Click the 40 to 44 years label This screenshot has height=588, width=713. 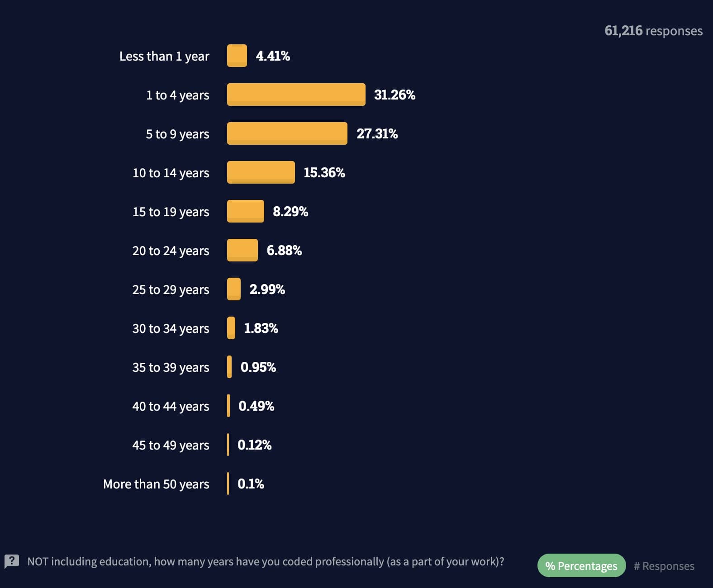171,406
